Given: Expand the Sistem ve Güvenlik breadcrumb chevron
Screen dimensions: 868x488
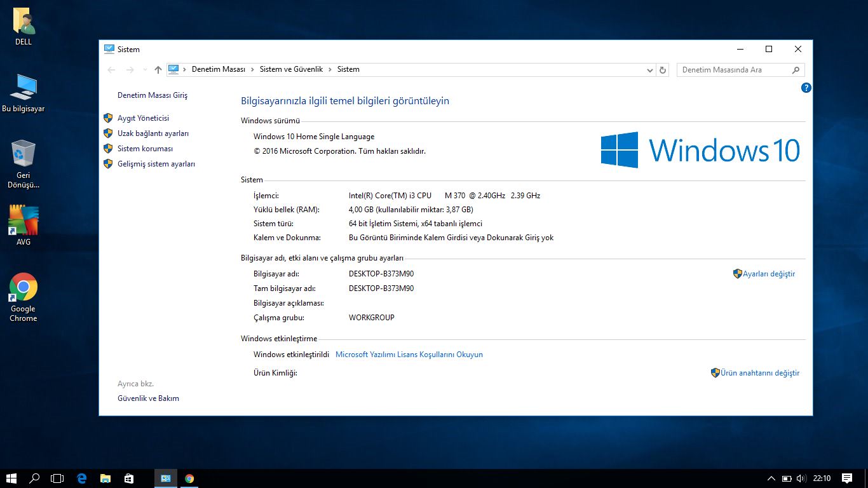Looking at the screenshot, I should point(330,69).
